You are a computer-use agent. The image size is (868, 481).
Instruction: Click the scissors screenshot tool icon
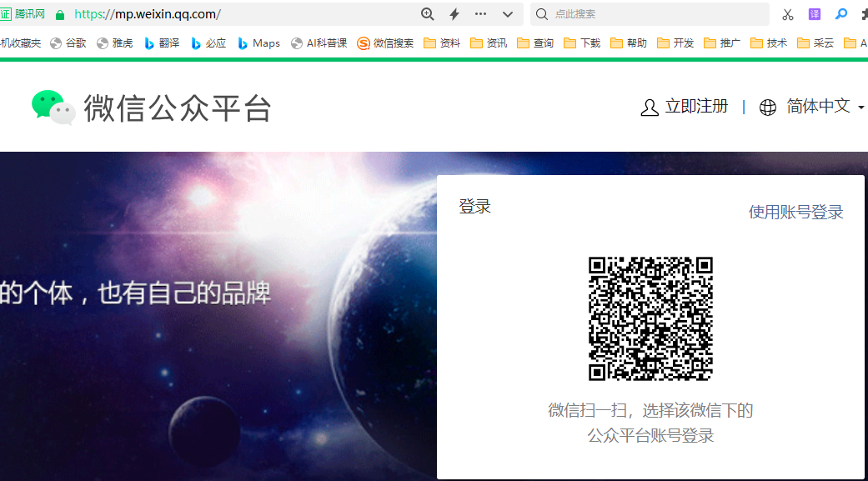click(788, 14)
